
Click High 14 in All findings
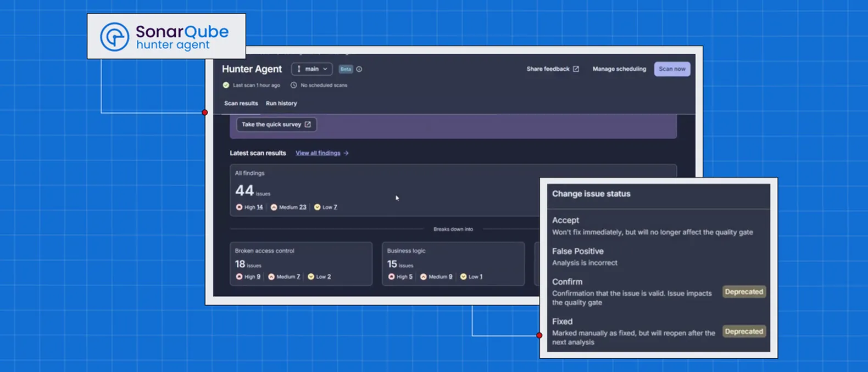(249, 207)
